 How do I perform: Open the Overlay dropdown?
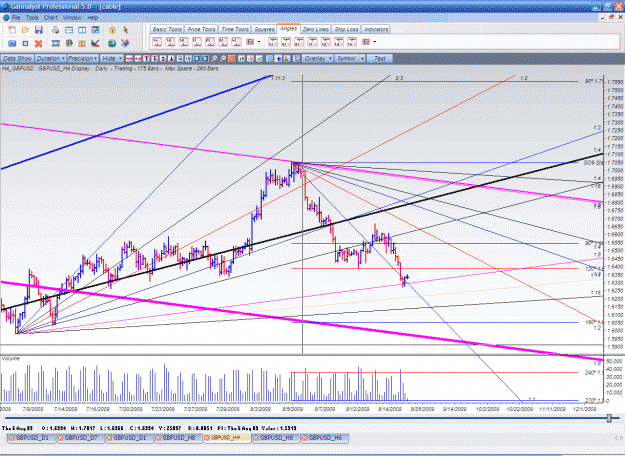click(x=317, y=59)
